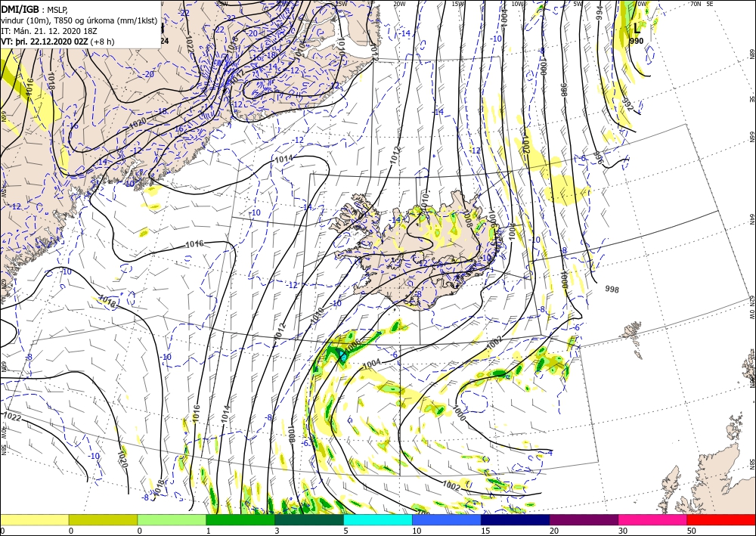
Task: Select the '-4' temperature contour label
Action: point(549,453)
